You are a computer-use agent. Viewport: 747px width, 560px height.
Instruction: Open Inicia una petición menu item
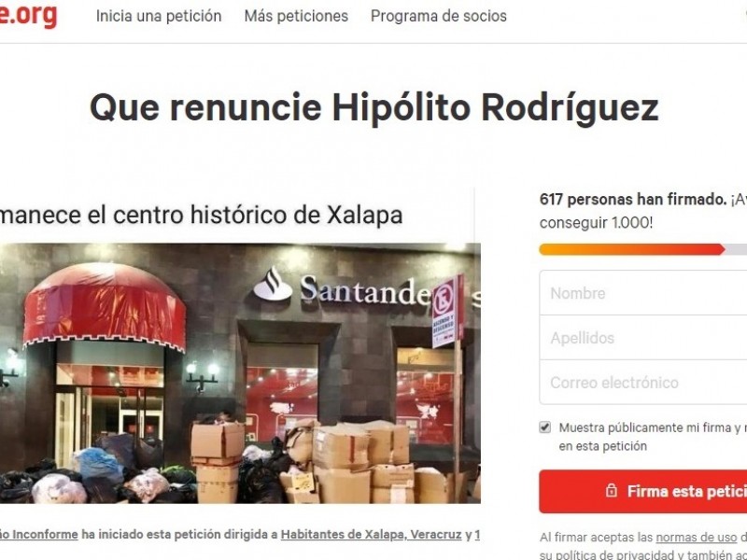point(159,16)
